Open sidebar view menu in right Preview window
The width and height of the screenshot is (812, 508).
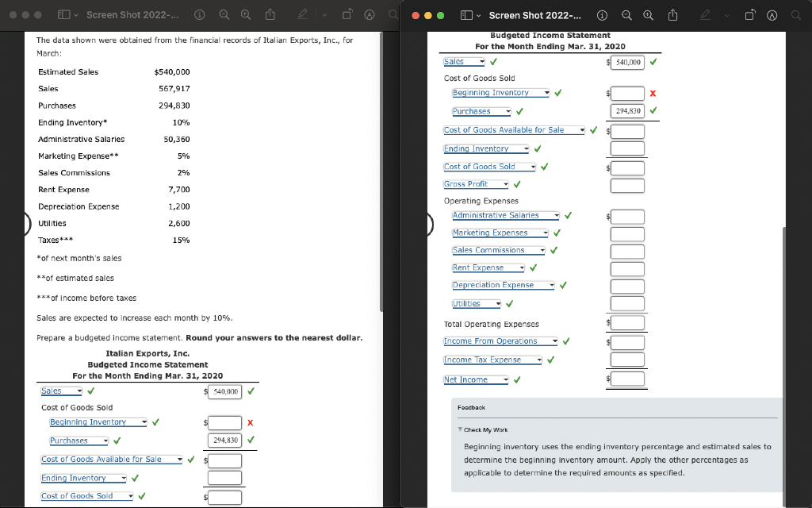(471, 16)
